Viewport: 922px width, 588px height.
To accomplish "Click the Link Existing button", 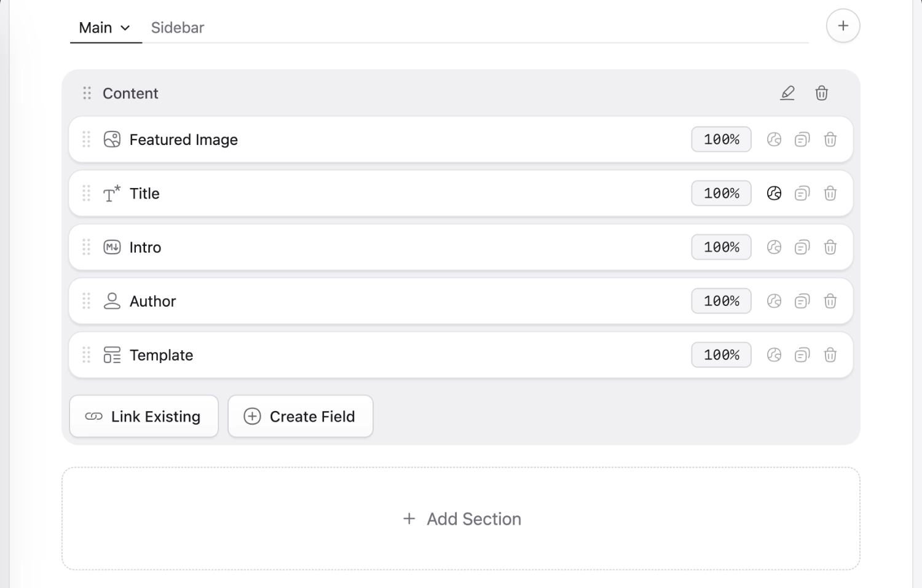I will click(143, 416).
